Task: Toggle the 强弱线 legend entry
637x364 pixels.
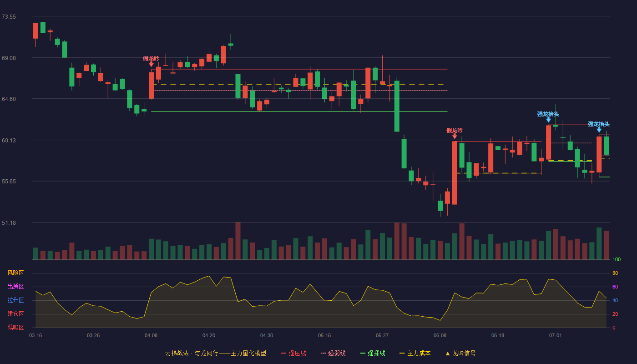Action: [x=333, y=353]
